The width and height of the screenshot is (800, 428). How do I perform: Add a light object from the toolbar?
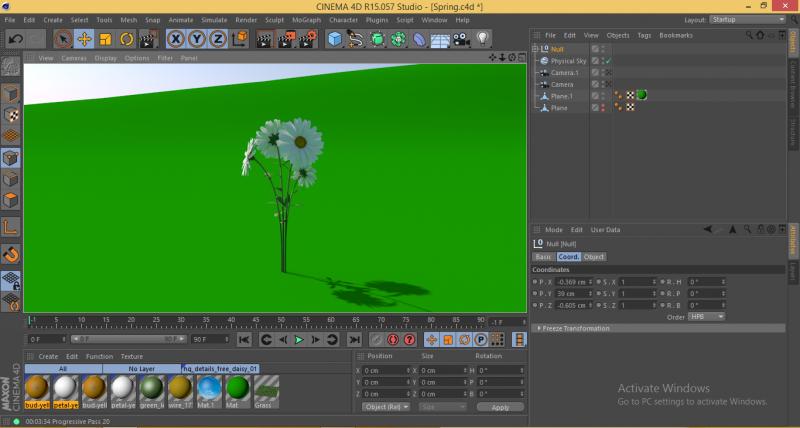pos(483,39)
